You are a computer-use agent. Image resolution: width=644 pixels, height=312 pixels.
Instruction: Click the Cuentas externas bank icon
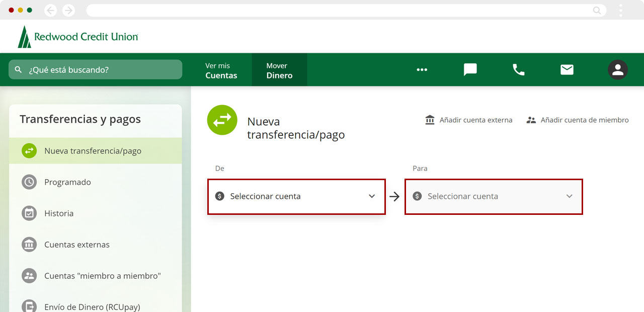(x=29, y=245)
